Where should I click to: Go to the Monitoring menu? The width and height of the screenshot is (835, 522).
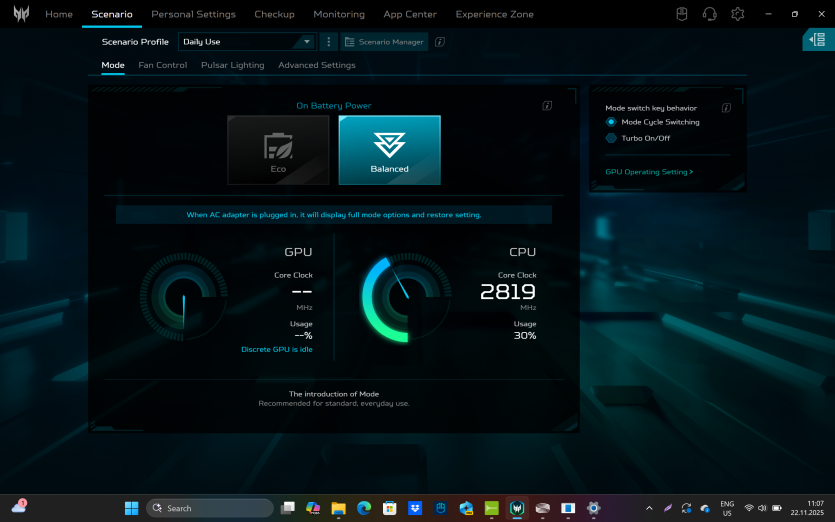[x=339, y=14]
